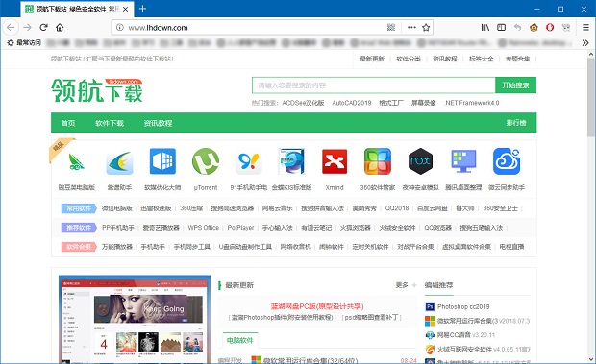This screenshot has width=596, height=364.
Task: Click the hot search AutoCAD2019 link
Action: (352, 103)
